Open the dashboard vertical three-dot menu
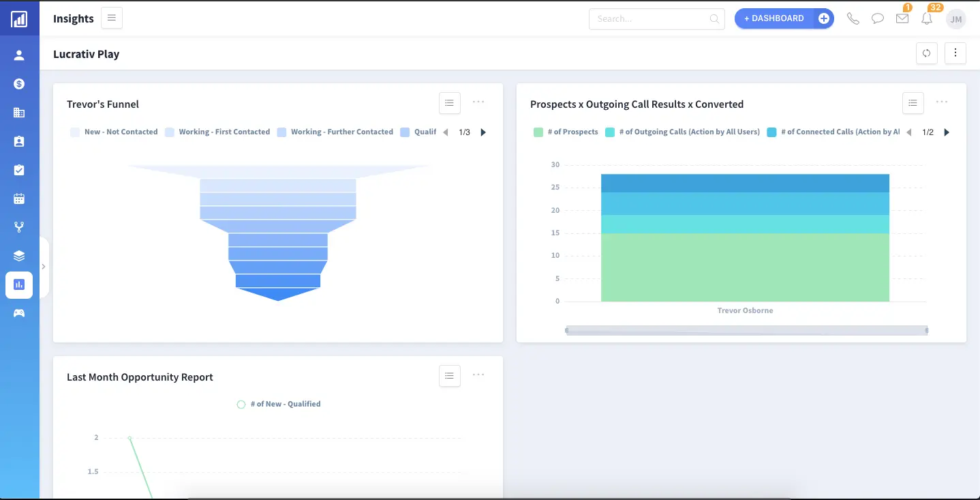The width and height of the screenshot is (980, 500). pyautogui.click(x=955, y=53)
